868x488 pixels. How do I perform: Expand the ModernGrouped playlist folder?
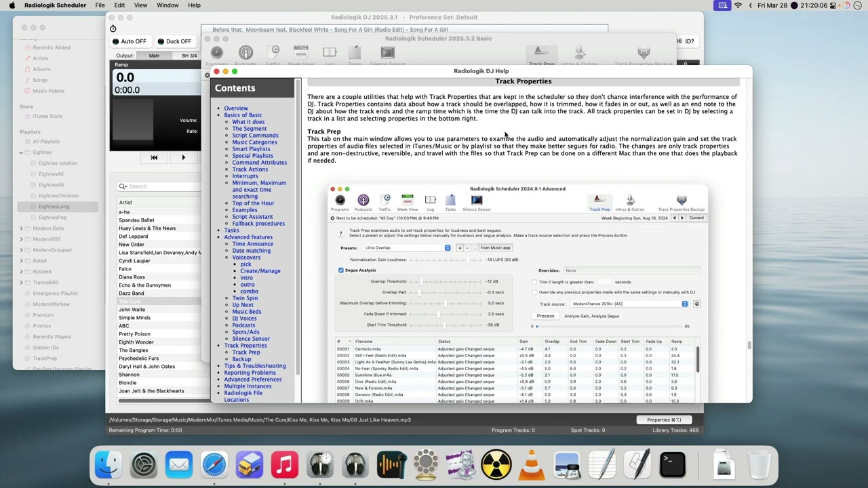pos(21,250)
